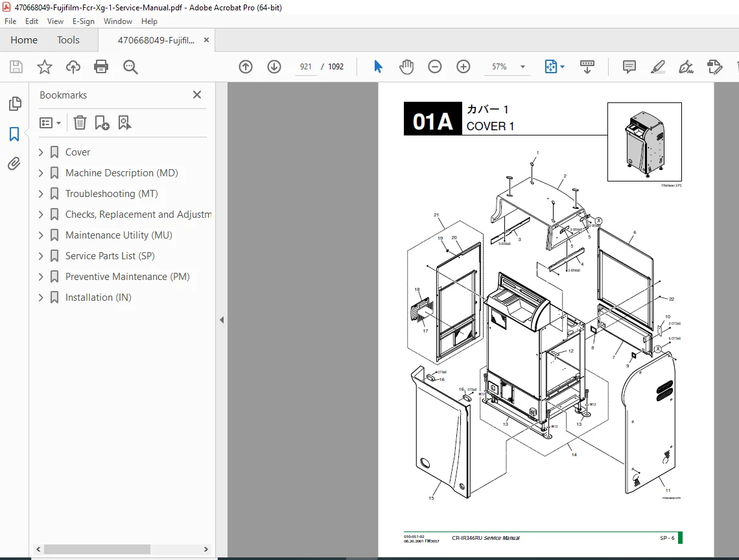
Task: Open the E-Sign menu
Action: (x=84, y=21)
